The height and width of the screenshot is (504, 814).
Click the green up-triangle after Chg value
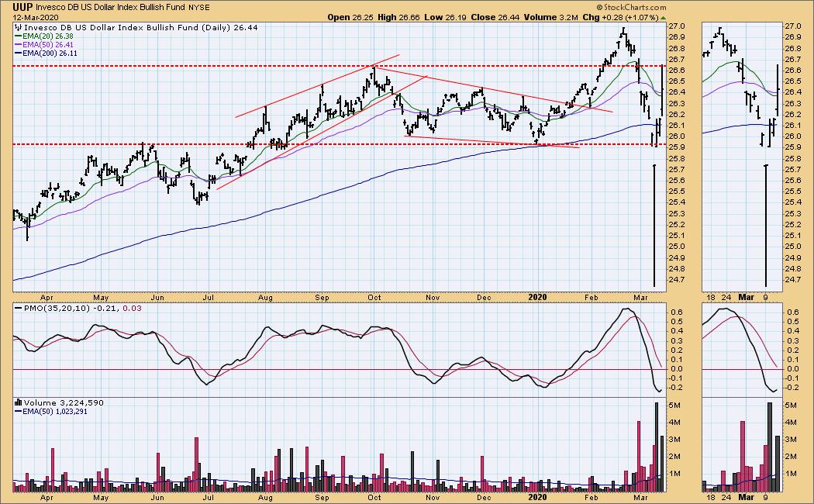tap(663, 18)
